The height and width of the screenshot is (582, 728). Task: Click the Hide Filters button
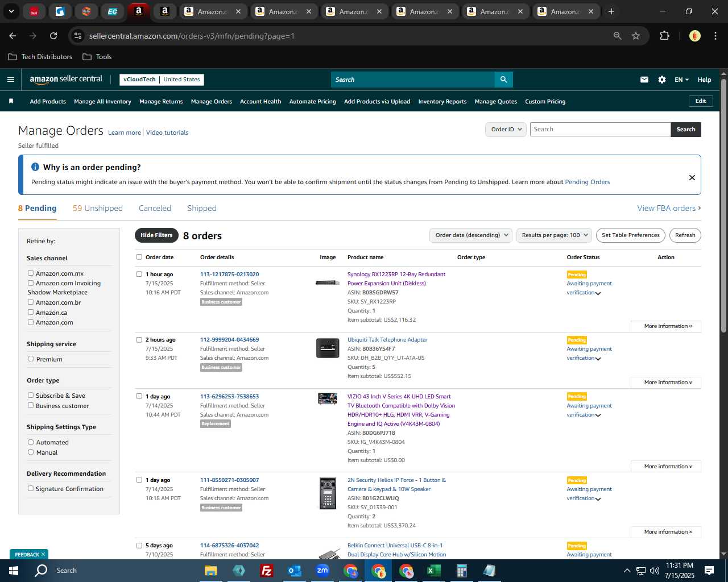(x=156, y=235)
